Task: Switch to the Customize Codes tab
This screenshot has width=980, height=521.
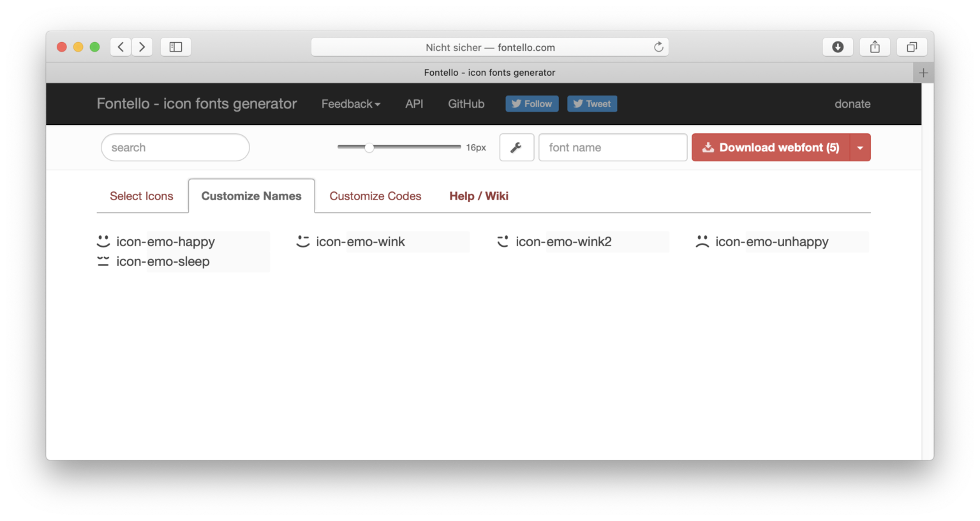Action: (x=375, y=196)
